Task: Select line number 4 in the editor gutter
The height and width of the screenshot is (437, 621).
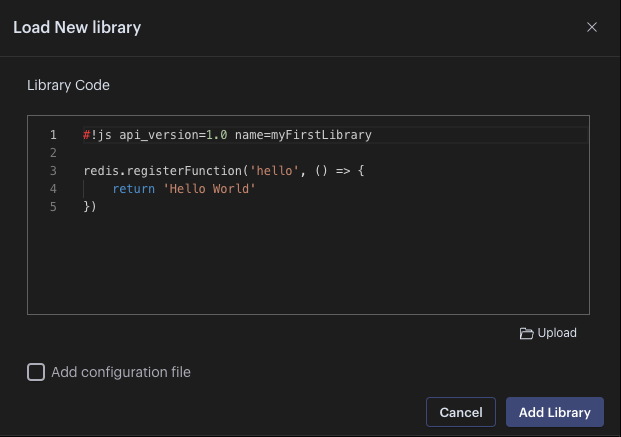Action: coord(52,189)
